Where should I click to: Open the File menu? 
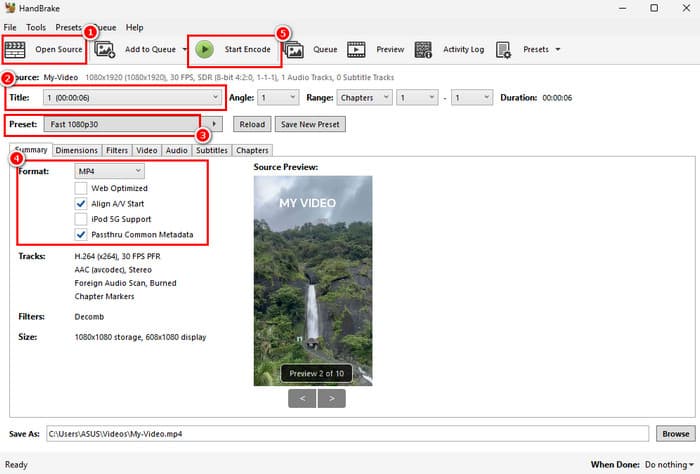(x=10, y=27)
